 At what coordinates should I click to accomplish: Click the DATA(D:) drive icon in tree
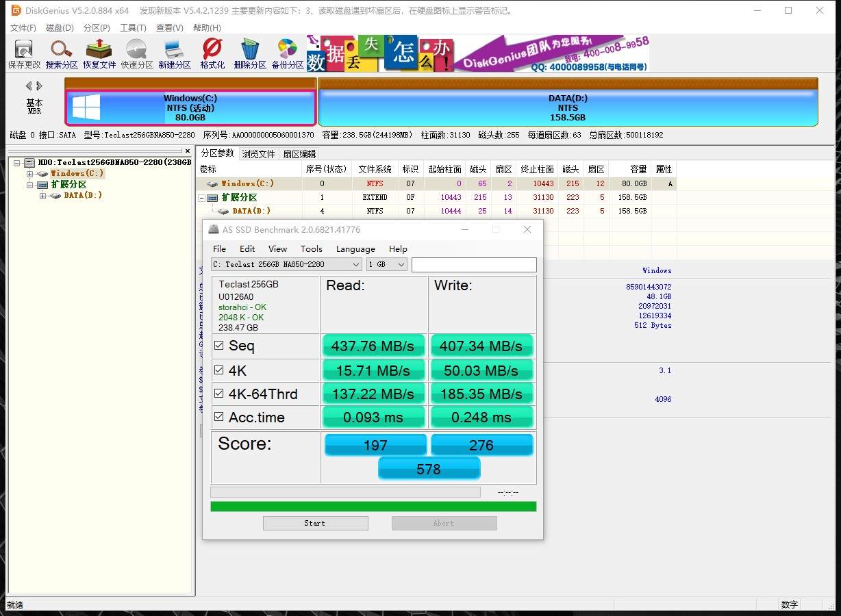coord(55,196)
